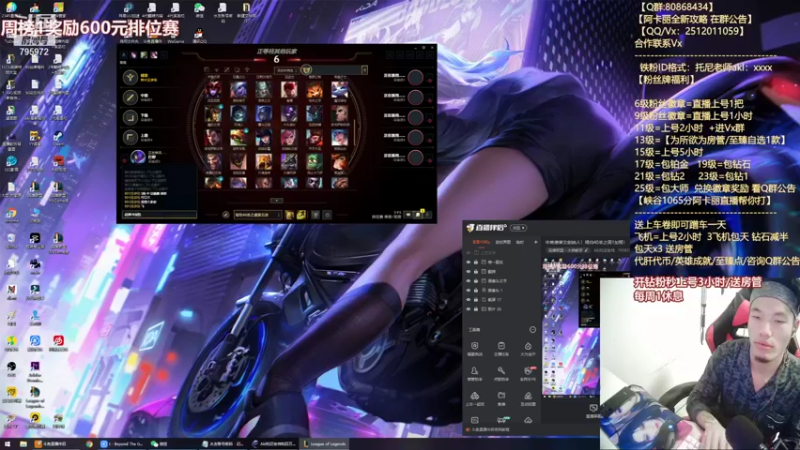
Task: Switch to Beyond The G... taskbar item
Action: (122, 444)
